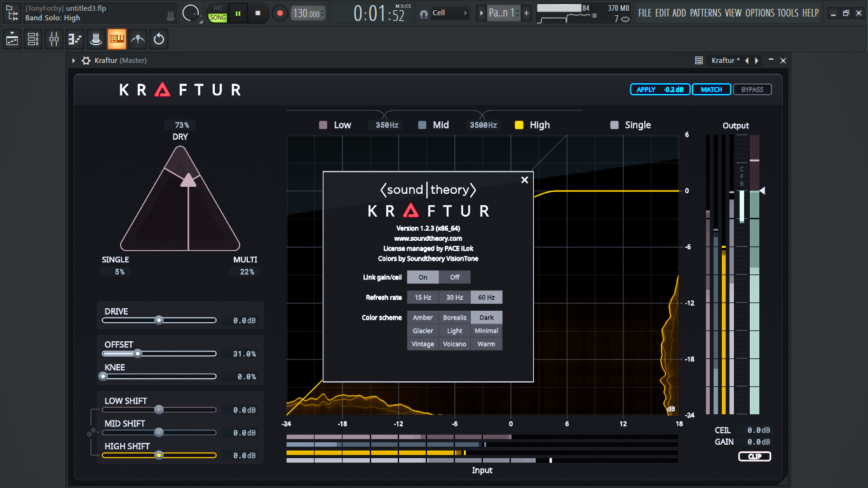Choose the Light color scheme
Screen dimensions: 868x488
click(455, 331)
